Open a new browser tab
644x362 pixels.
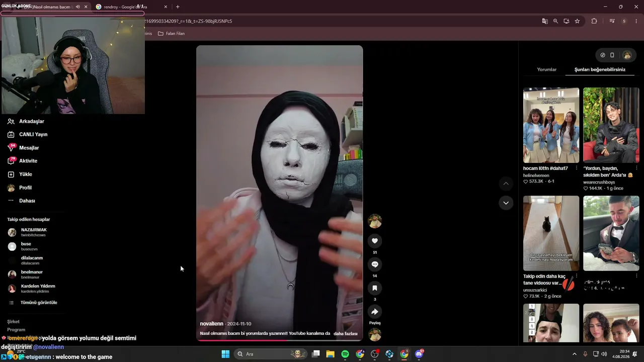[178, 7]
